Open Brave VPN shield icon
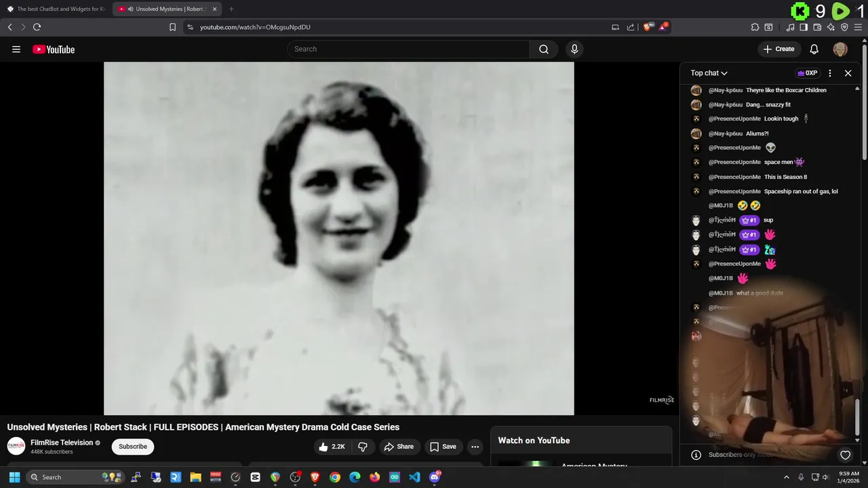Viewport: 868px width, 488px height. click(844, 27)
